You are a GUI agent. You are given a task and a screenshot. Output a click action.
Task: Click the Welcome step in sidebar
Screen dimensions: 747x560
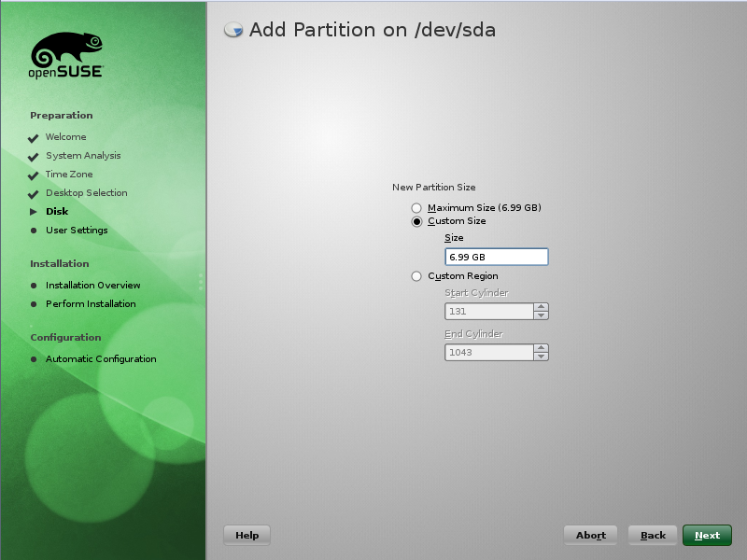tap(65, 137)
